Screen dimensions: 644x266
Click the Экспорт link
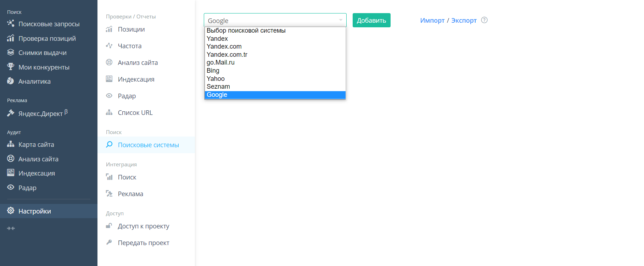pyautogui.click(x=464, y=20)
